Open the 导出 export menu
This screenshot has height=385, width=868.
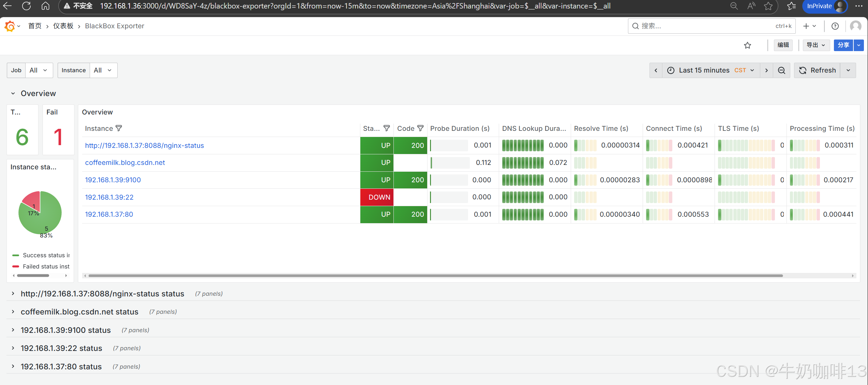815,45
